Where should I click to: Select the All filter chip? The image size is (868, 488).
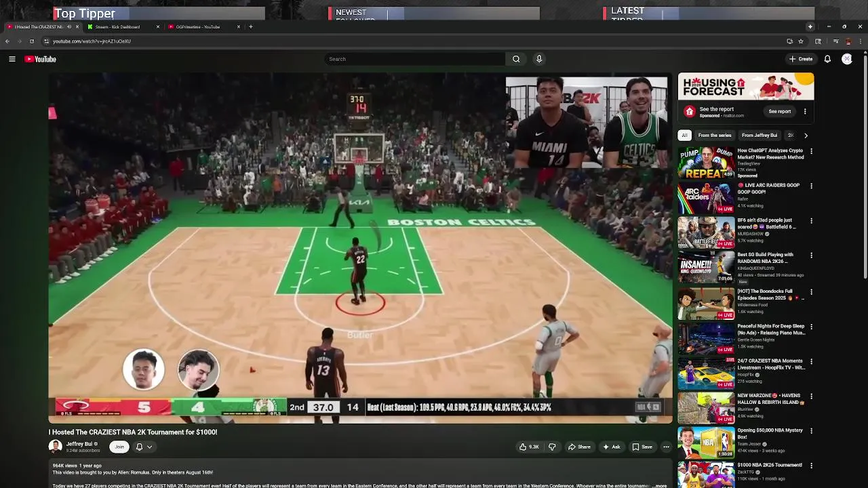click(685, 135)
